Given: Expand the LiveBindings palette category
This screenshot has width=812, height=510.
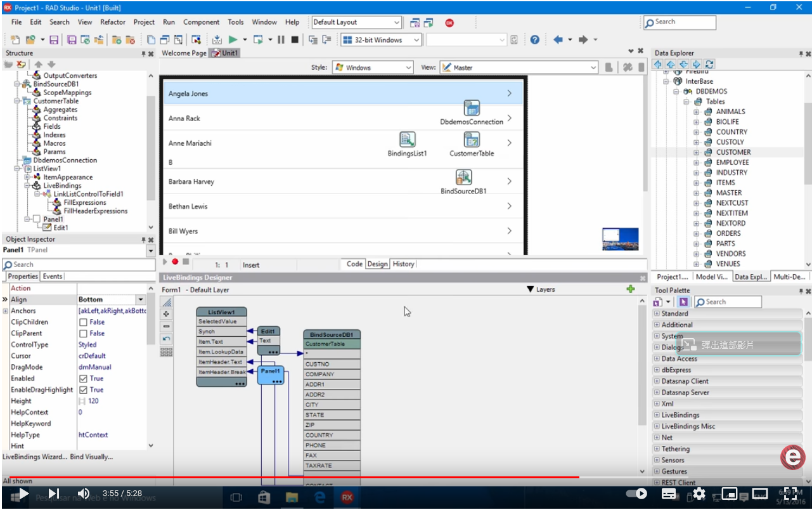Looking at the screenshot, I should coord(657,415).
